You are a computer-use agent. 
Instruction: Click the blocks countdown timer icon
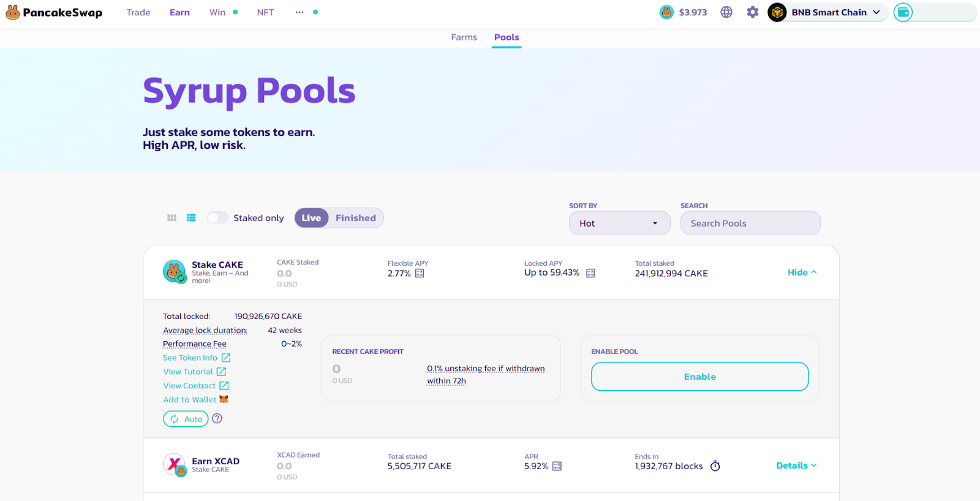pyautogui.click(x=715, y=466)
